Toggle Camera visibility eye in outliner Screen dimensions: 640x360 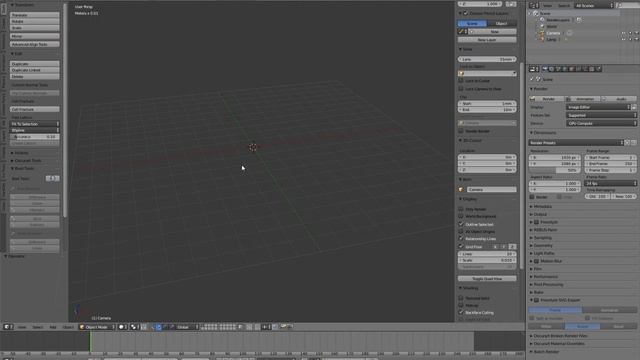pyautogui.click(x=623, y=33)
